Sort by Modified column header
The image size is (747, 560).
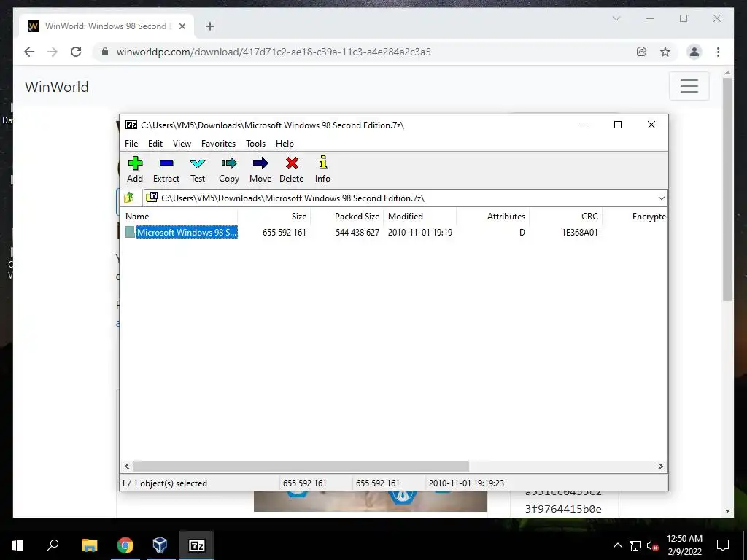pos(419,216)
